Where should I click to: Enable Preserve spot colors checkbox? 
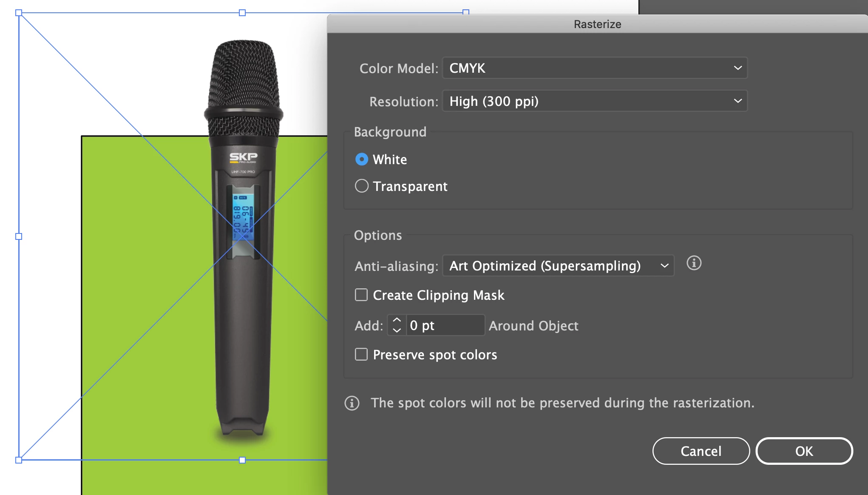361,354
